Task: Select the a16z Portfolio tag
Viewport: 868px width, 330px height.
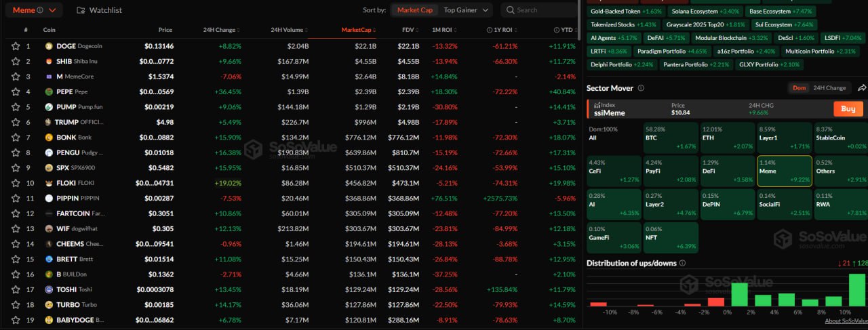Action: (x=746, y=51)
